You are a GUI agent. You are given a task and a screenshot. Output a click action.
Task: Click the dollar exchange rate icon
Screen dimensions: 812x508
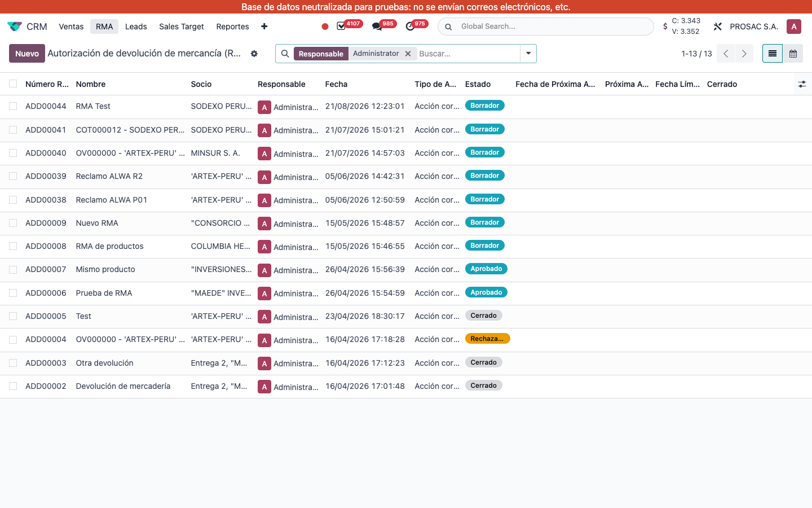click(665, 27)
